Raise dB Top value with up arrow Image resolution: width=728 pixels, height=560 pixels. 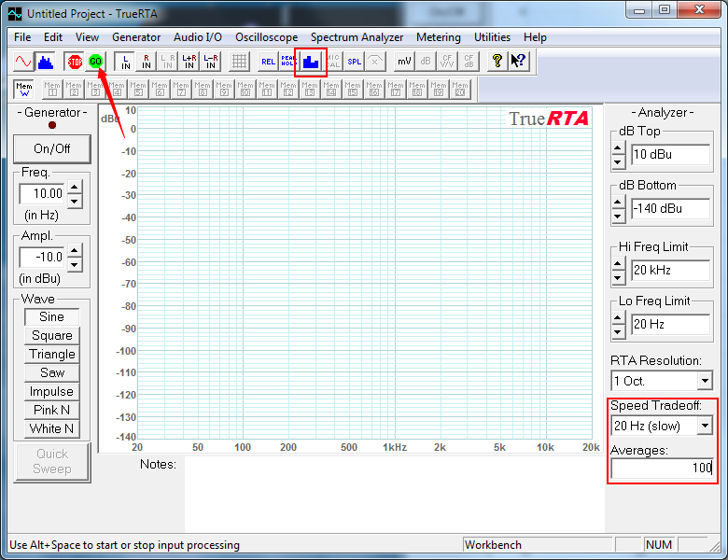click(618, 148)
